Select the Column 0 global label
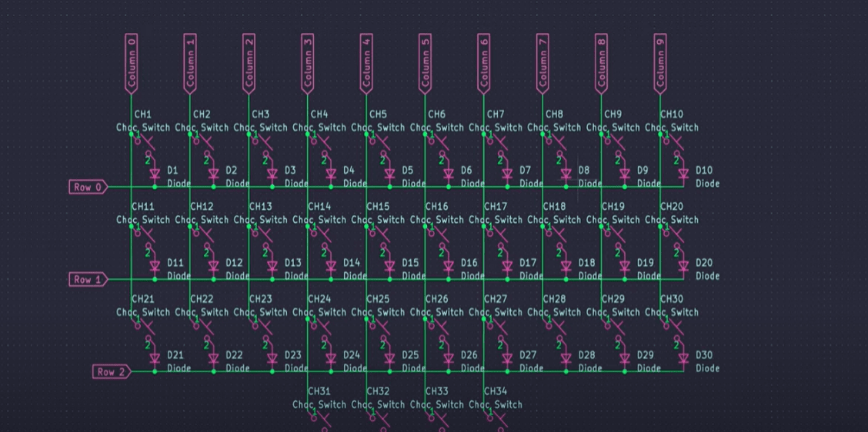Screen dimensions: 868x432 [x=131, y=63]
